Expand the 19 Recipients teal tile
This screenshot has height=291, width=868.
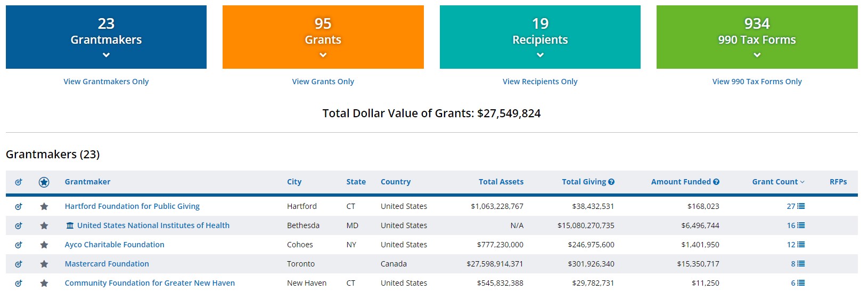pos(540,37)
